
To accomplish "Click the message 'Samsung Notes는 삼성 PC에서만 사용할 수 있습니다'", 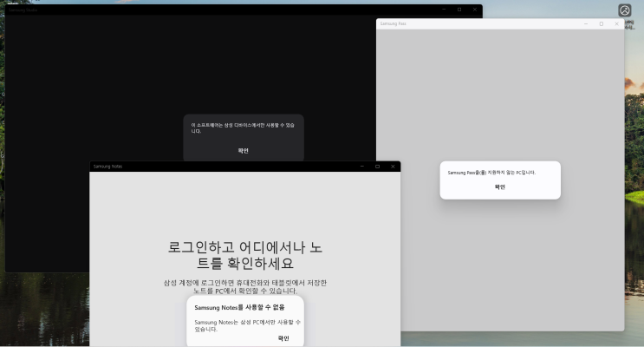I will click(x=247, y=325).
